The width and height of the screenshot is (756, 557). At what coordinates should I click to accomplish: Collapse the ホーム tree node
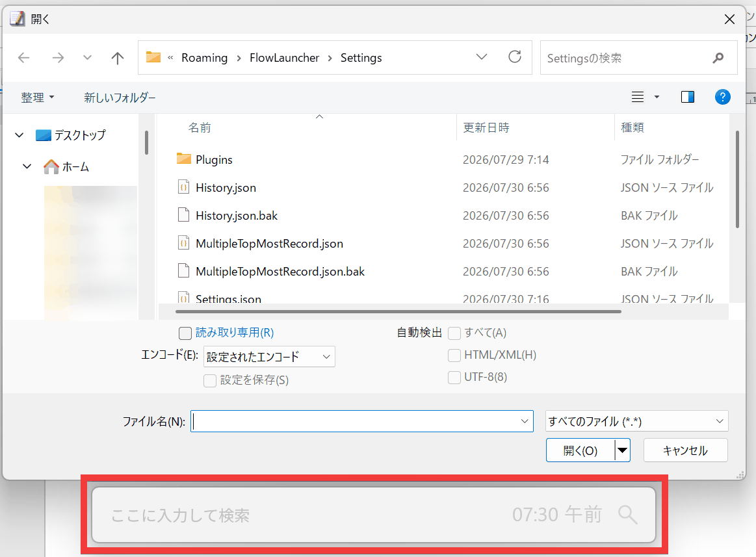pyautogui.click(x=27, y=167)
